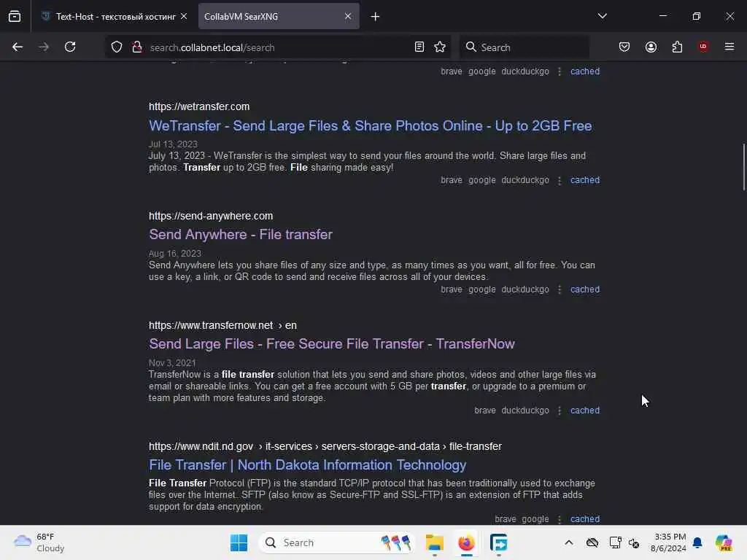Select the CollabVM SearXNG tab

[279, 17]
